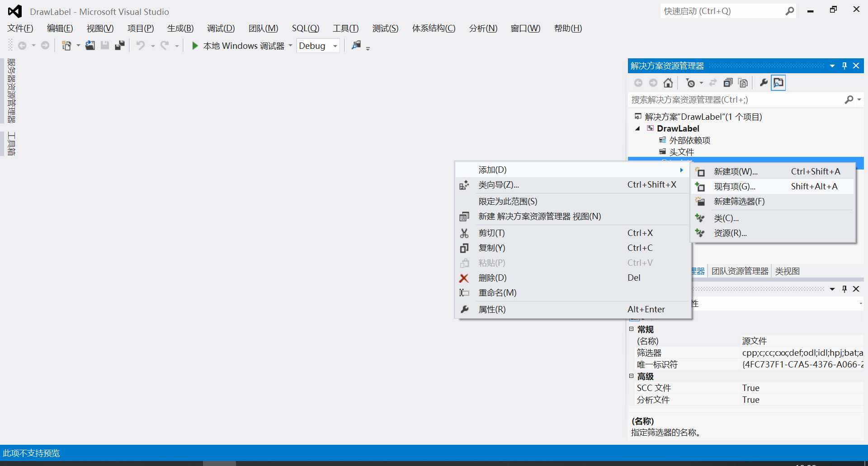The height and width of the screenshot is (466, 868).
Task: Click pending changes filter clock icon
Action: click(690, 83)
